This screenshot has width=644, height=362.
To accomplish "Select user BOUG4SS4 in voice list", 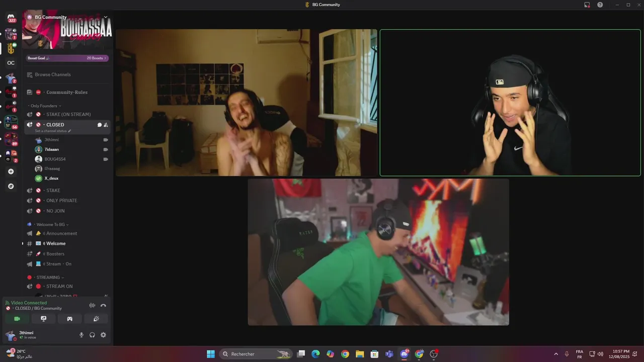I will point(71,159).
